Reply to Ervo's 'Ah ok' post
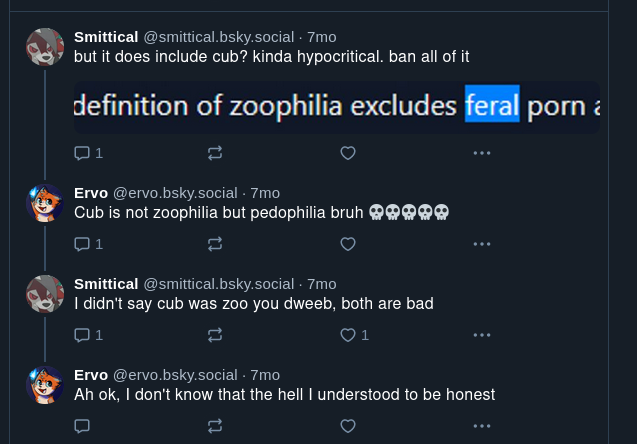The height and width of the screenshot is (444, 637). coord(83,426)
